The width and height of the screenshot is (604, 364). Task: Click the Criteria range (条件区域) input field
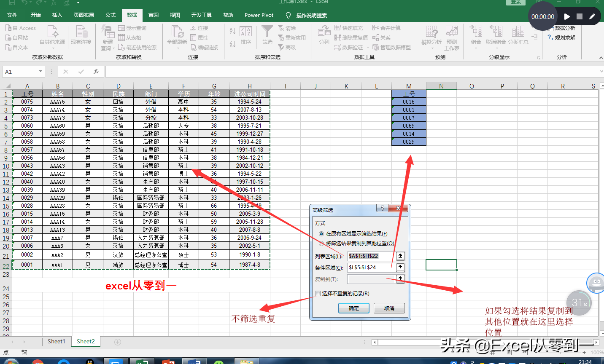point(371,268)
